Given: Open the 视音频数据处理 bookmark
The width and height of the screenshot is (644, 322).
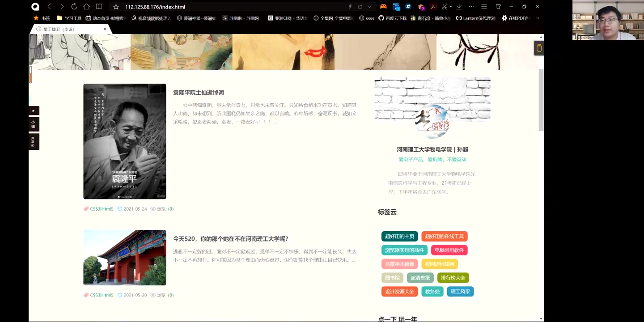Looking at the screenshot, I should [x=151, y=18].
